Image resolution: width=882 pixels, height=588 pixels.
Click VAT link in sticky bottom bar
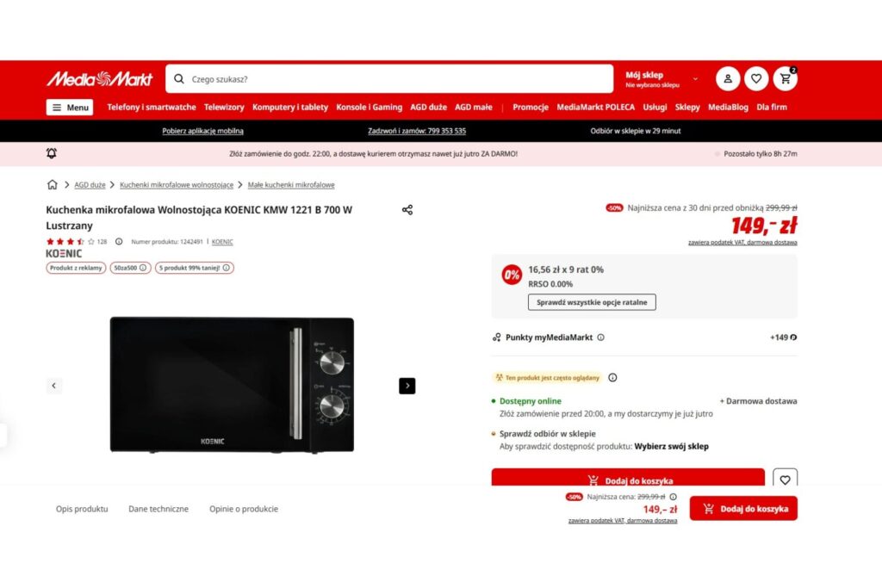click(x=623, y=521)
